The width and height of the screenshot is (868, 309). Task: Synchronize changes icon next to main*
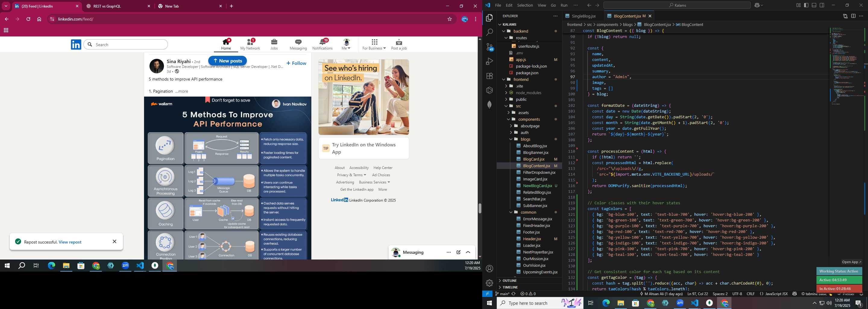click(x=514, y=294)
